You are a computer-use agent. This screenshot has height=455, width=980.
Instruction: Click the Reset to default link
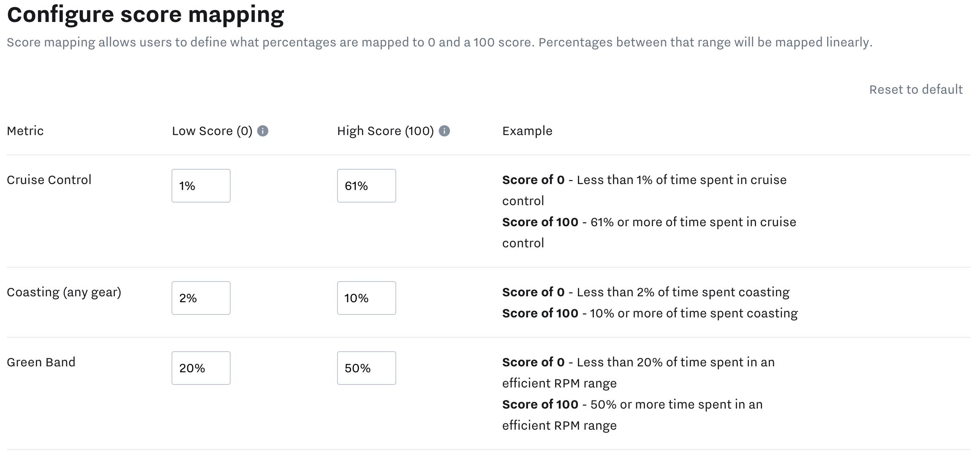tap(916, 89)
